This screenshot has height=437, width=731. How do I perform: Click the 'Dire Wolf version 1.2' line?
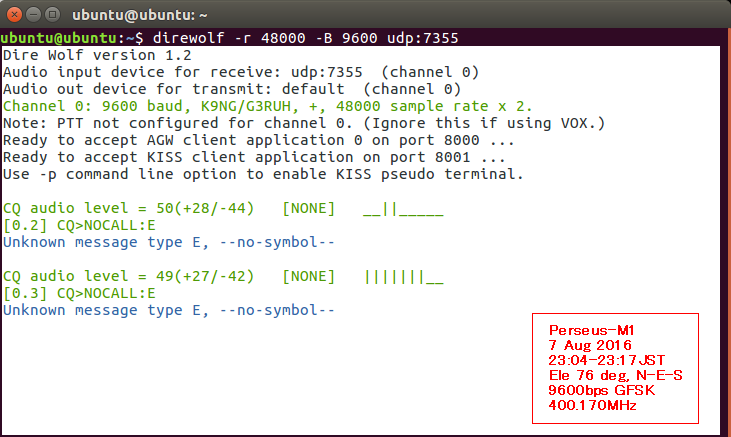tap(97, 55)
